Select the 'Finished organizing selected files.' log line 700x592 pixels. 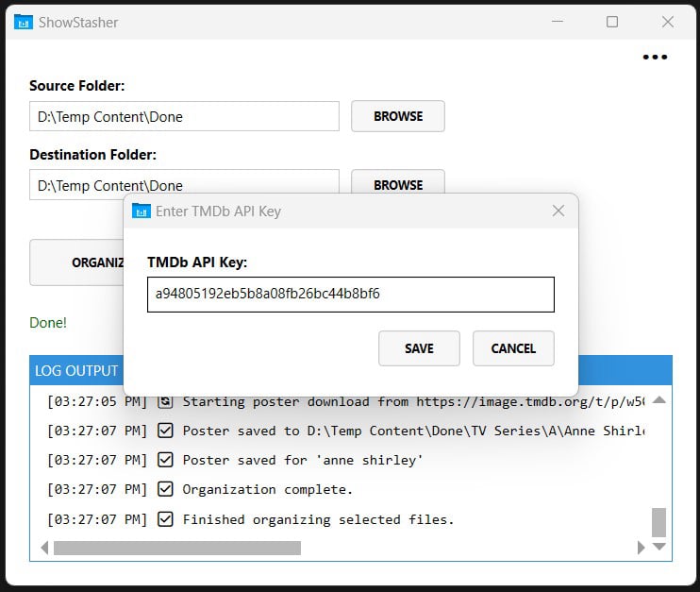(x=318, y=519)
